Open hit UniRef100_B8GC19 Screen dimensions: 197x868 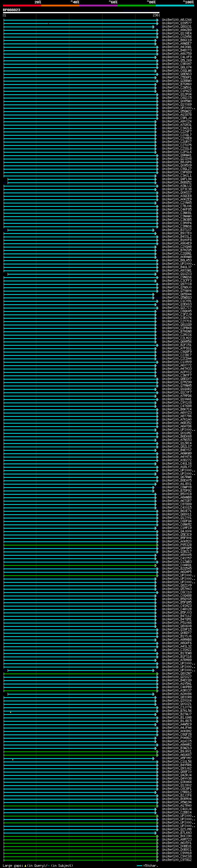click(x=176, y=40)
